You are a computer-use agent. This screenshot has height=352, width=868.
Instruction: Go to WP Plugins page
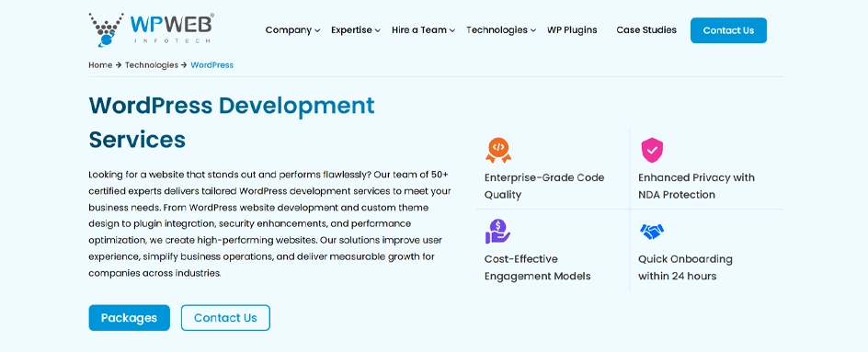(572, 30)
